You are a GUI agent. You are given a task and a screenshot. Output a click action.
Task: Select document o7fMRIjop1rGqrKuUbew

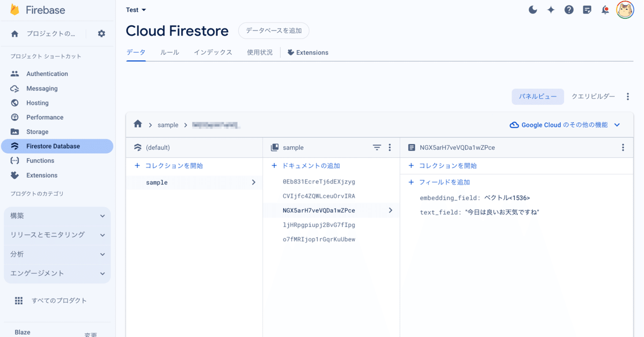pyautogui.click(x=319, y=239)
